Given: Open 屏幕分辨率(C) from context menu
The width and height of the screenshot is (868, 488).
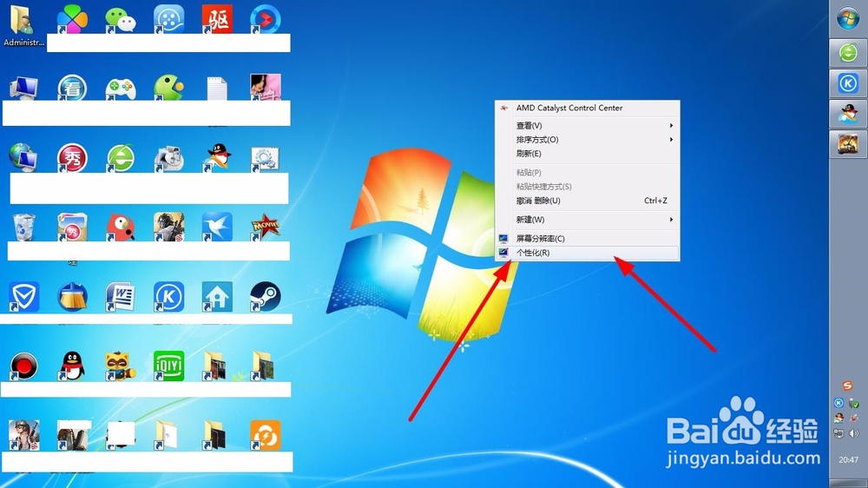Looking at the screenshot, I should 588,239.
